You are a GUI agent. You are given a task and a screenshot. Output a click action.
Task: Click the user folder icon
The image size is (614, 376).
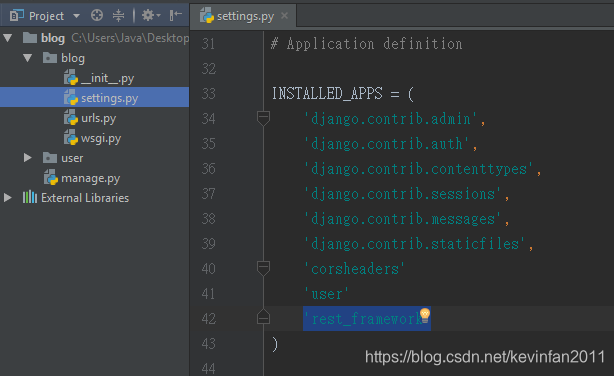coord(50,157)
